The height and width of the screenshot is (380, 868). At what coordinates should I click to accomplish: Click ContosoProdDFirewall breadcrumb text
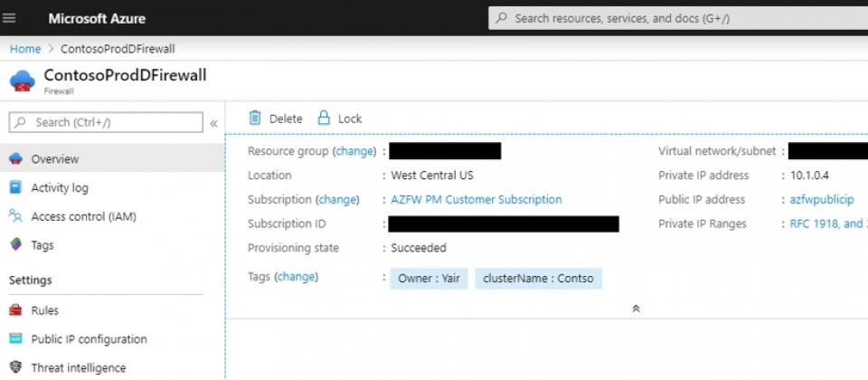pyautogui.click(x=118, y=49)
